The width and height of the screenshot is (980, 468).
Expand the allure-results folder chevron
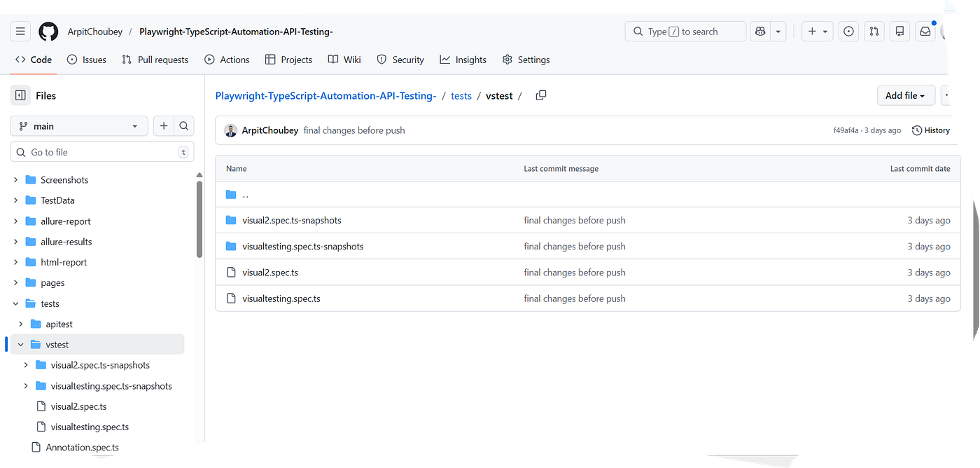pos(16,242)
